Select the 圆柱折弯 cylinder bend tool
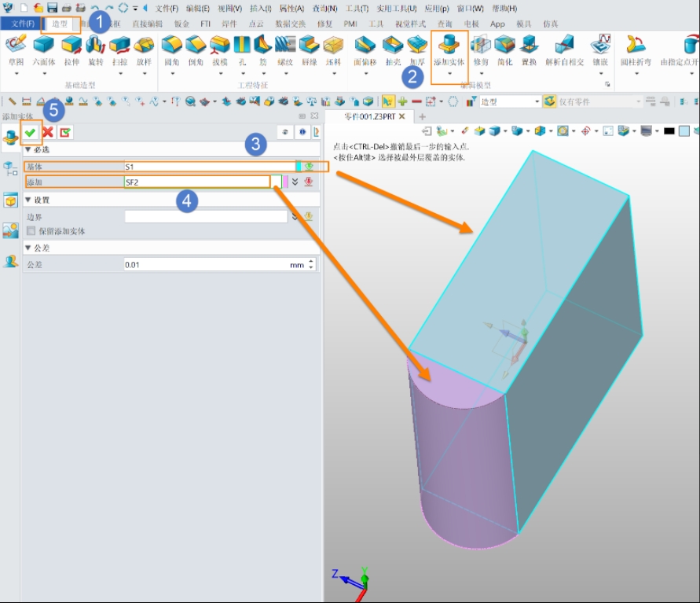The width and height of the screenshot is (700, 603). coord(636,50)
